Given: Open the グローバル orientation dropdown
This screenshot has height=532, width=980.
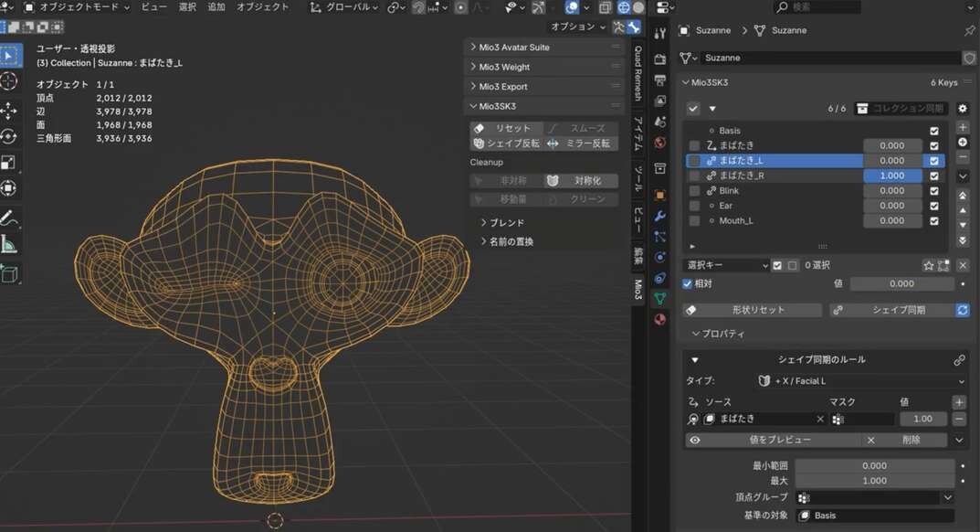Looking at the screenshot, I should pos(345,7).
